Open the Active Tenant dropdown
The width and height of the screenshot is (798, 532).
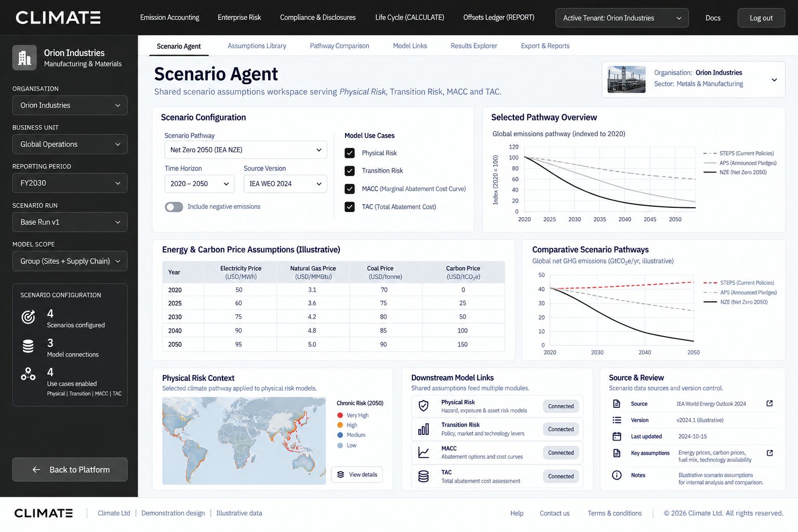coord(622,18)
